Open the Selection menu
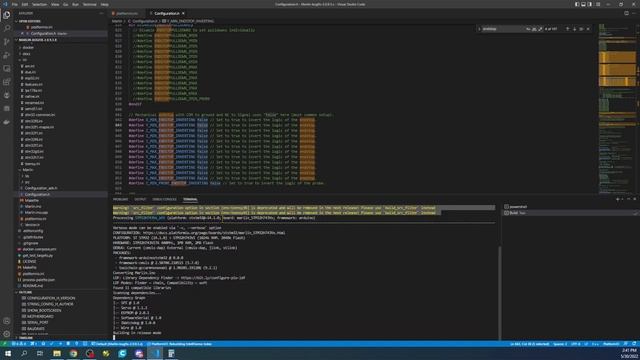 (39, 4)
